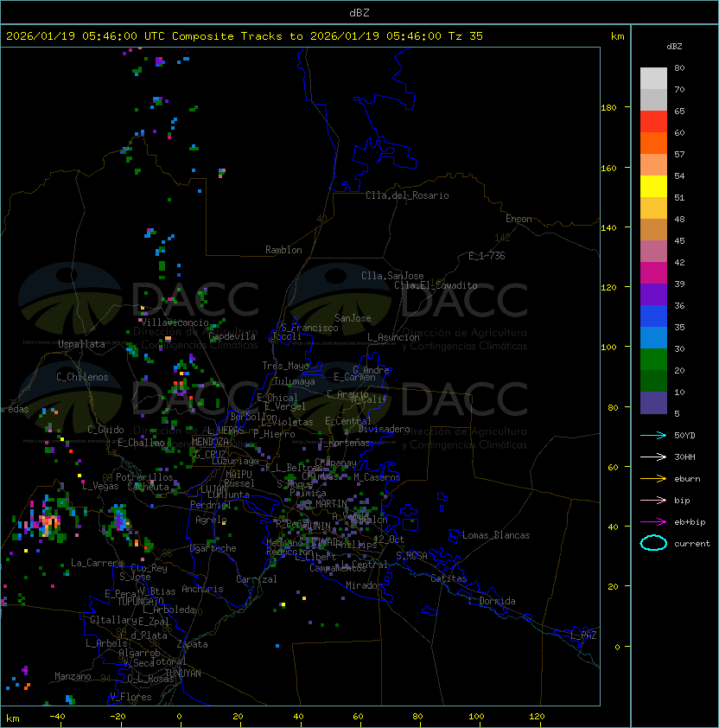Click the MENDOZA city label on map
719x728 pixels.
point(211,442)
